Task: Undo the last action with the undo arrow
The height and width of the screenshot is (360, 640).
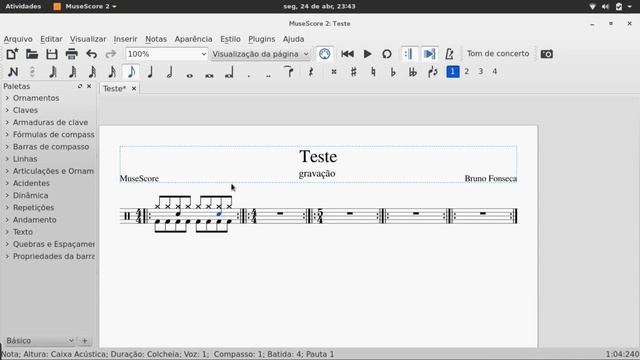Action: click(91, 54)
